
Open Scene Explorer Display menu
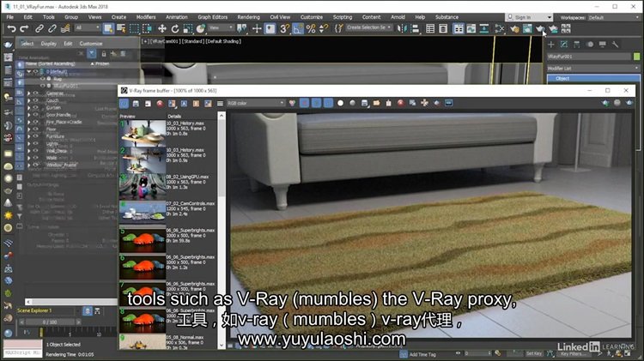[48, 44]
